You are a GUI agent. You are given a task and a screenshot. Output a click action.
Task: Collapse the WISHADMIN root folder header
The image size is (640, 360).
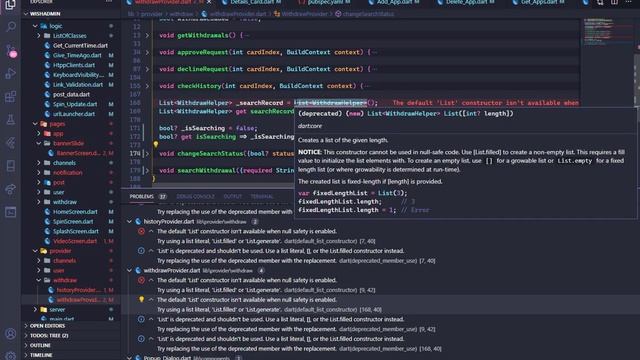coord(45,14)
